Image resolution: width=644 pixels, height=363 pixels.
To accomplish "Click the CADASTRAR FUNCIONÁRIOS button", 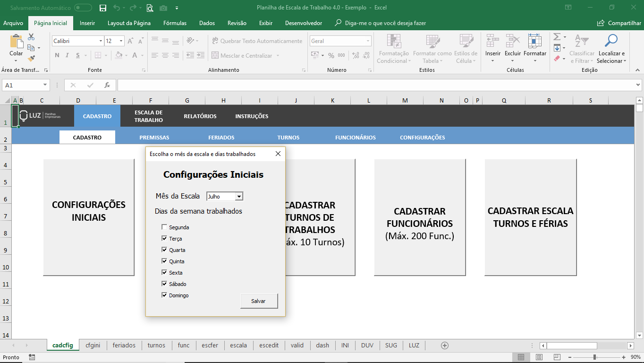I will point(420,217).
